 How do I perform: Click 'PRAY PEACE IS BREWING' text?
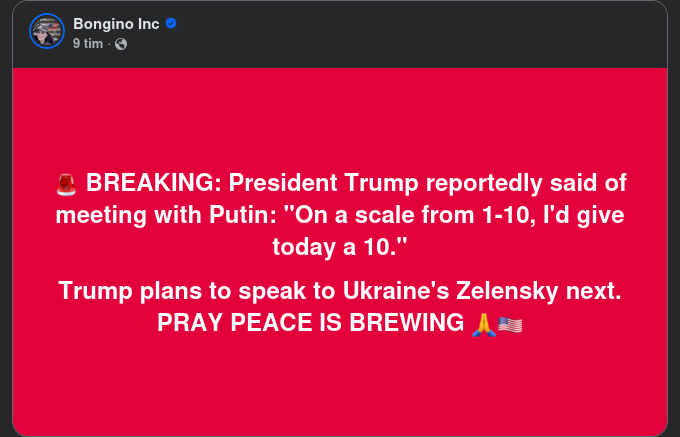pyautogui.click(x=310, y=324)
